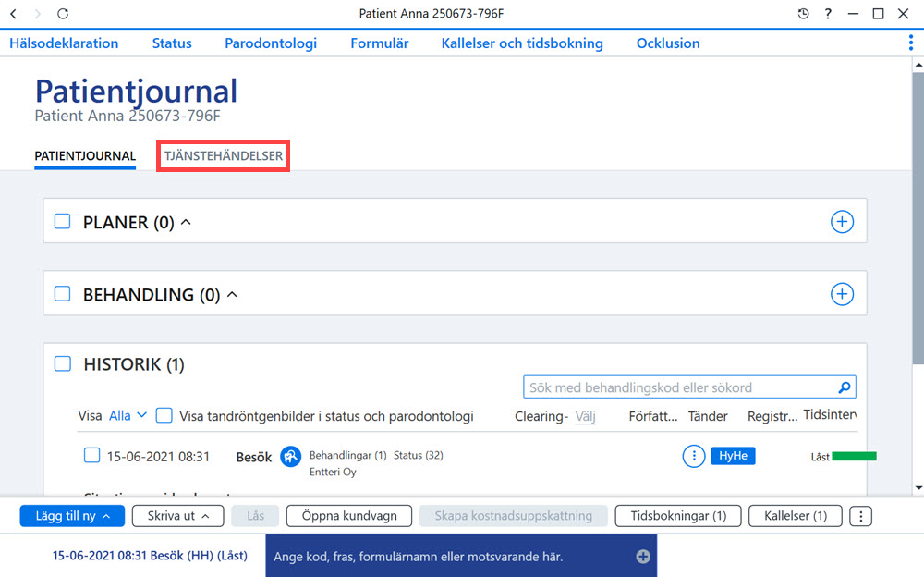This screenshot has width=924, height=577.
Task: Enable Visa tandröntgenbilder i status checkbox
Action: pyautogui.click(x=164, y=415)
